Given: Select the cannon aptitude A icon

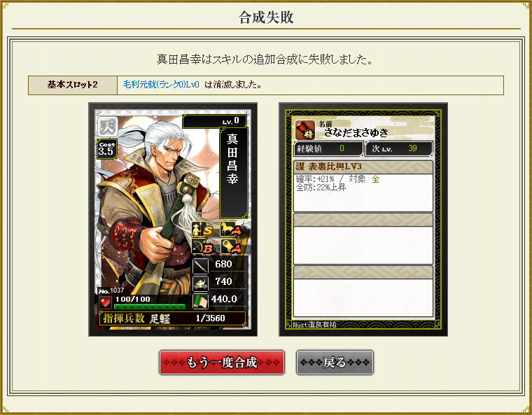Looking at the screenshot, I should point(231,246).
